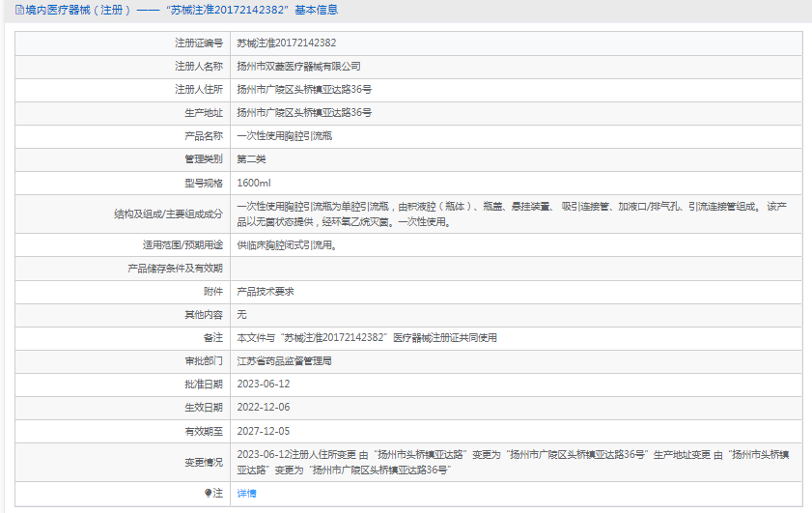Click the bulb icon beside 注 label

[208, 493]
